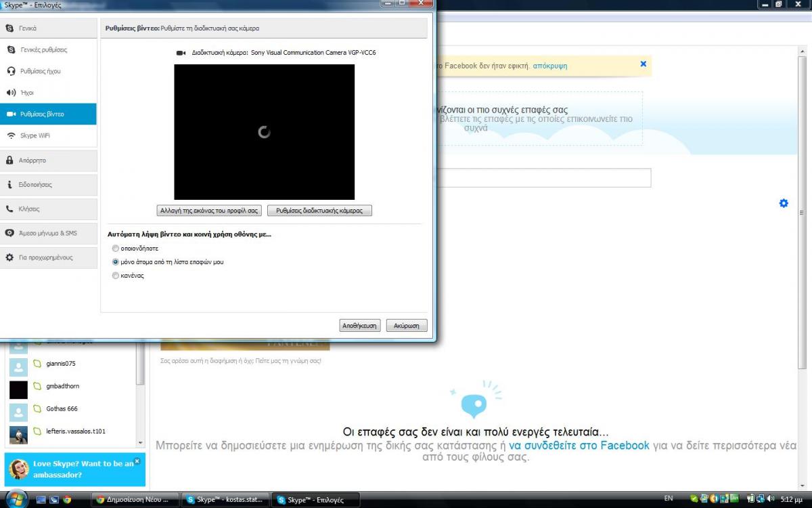Open the Γενικά section in Skype options
The image size is (812, 508).
click(x=49, y=28)
